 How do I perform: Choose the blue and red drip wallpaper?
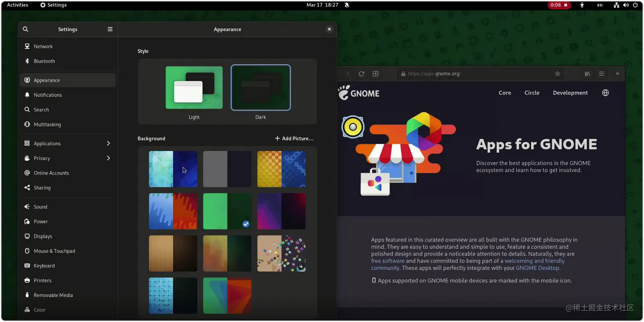point(173,211)
